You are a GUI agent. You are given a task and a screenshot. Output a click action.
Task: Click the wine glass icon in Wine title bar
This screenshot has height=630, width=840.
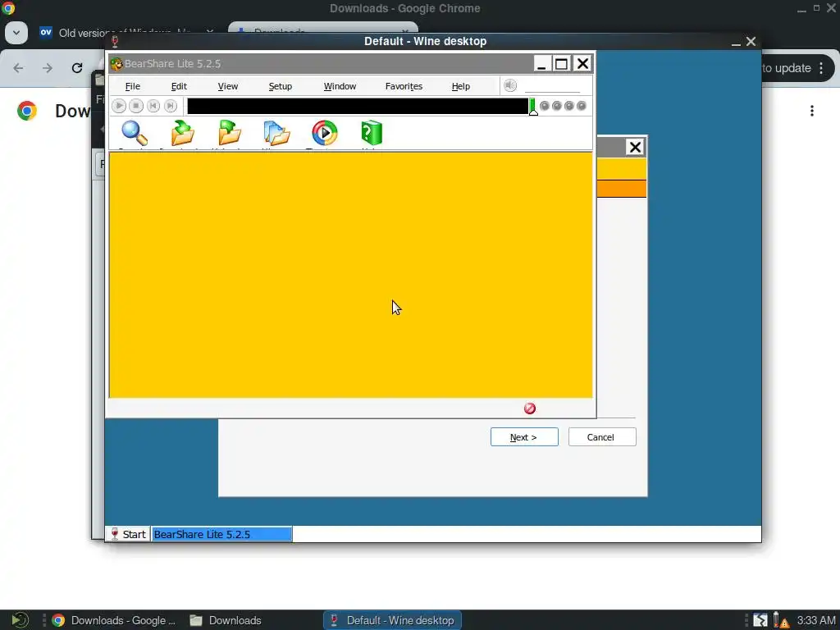click(115, 41)
